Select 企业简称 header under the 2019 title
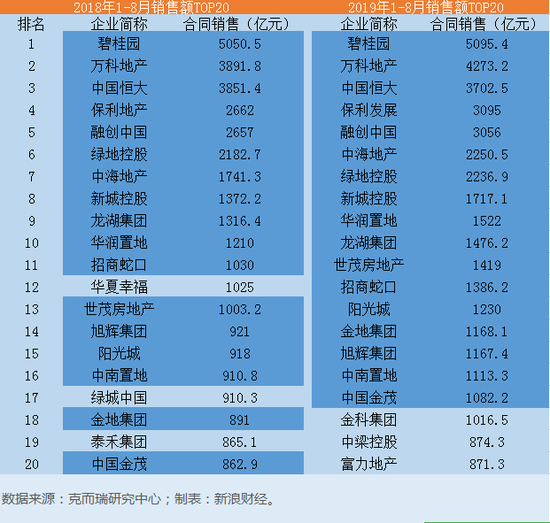 369,24
